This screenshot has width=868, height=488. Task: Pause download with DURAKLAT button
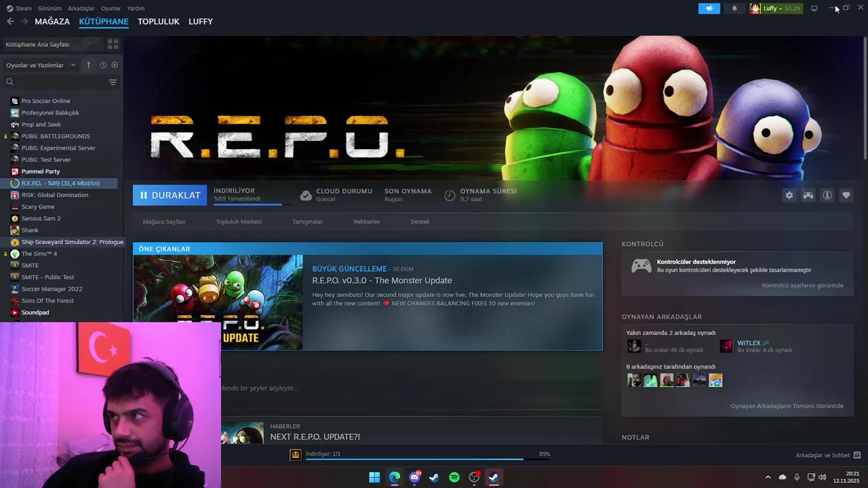[x=170, y=195]
